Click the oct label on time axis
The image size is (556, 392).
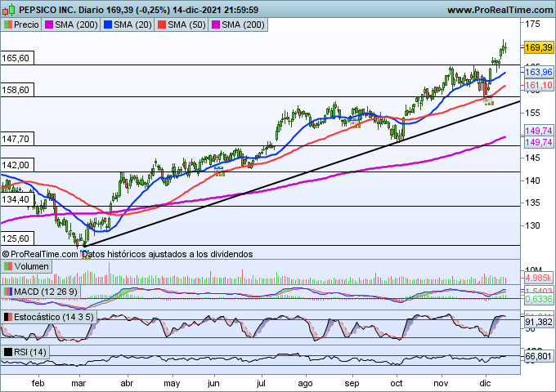(397, 383)
